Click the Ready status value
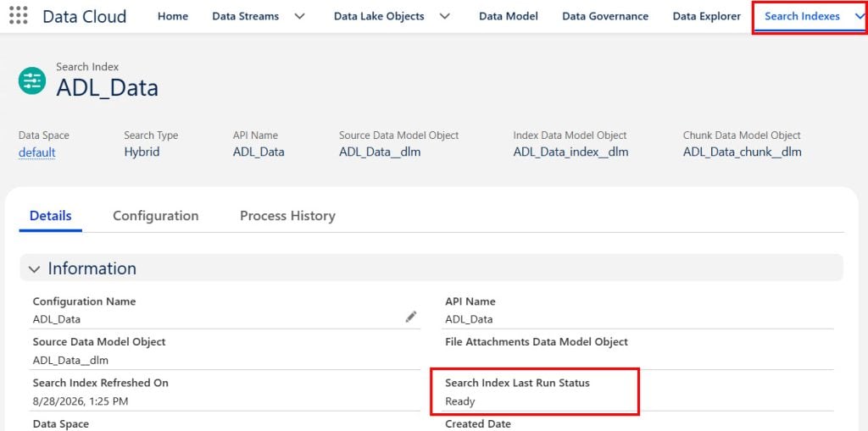The height and width of the screenshot is (431, 868). tap(460, 401)
